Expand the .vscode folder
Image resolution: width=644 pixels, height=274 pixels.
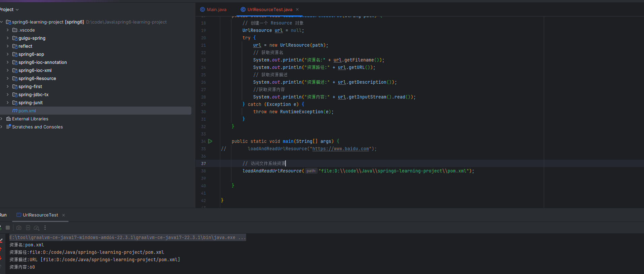(x=8, y=30)
